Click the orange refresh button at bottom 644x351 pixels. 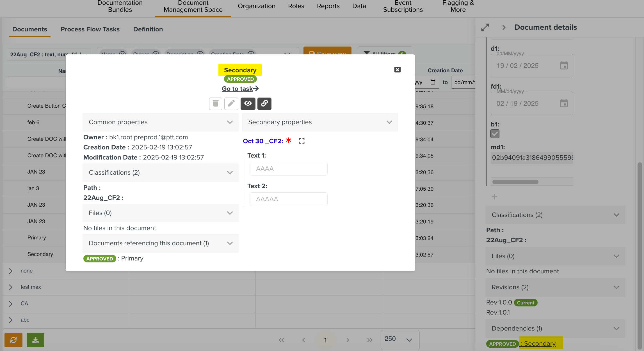tap(13, 340)
